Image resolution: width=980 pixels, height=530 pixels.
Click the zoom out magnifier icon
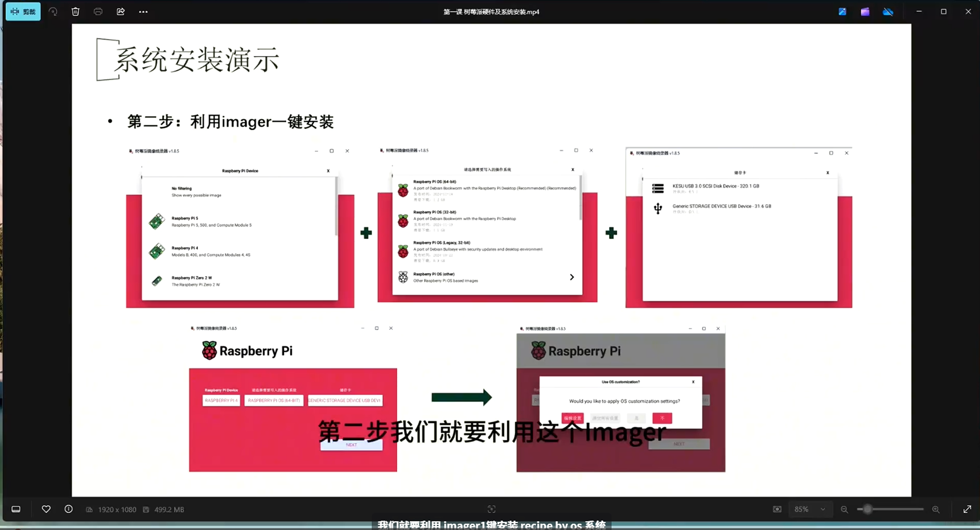844,509
